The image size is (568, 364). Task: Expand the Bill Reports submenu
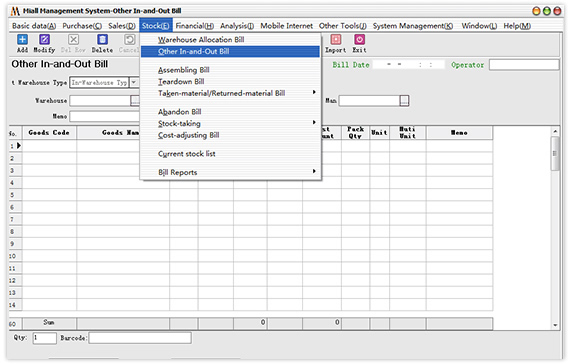[x=230, y=172]
